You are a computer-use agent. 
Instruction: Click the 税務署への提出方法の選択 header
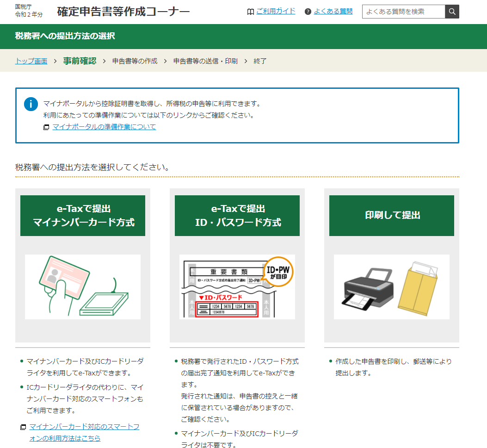tap(65, 36)
